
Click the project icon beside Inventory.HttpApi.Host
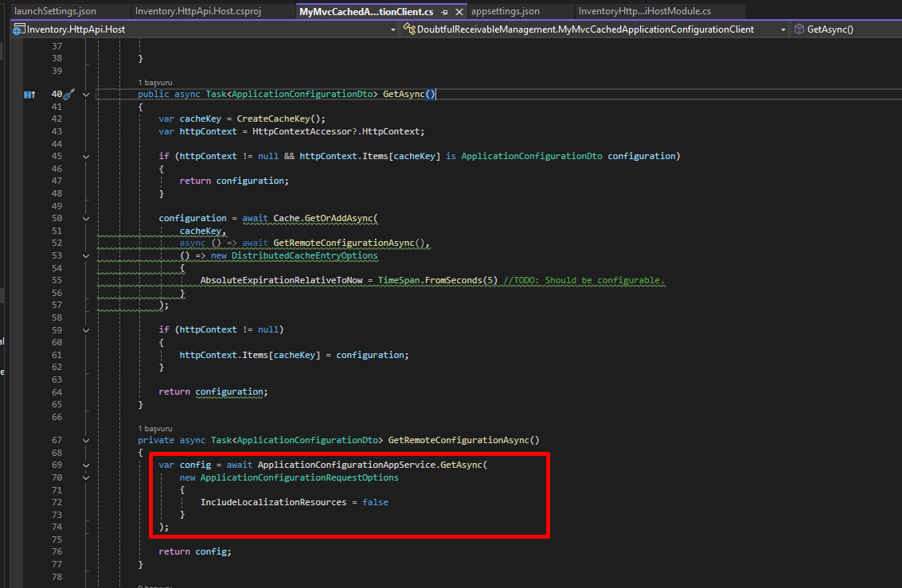pyautogui.click(x=19, y=29)
